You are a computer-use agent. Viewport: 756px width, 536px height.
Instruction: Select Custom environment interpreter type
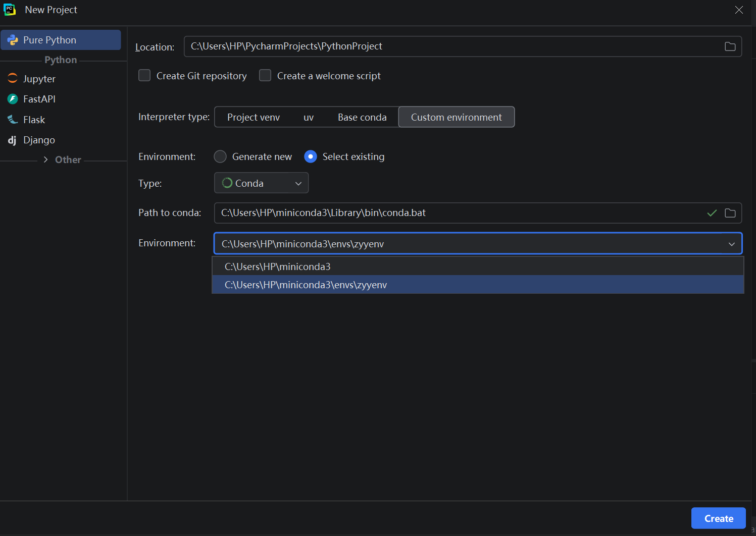pos(457,117)
